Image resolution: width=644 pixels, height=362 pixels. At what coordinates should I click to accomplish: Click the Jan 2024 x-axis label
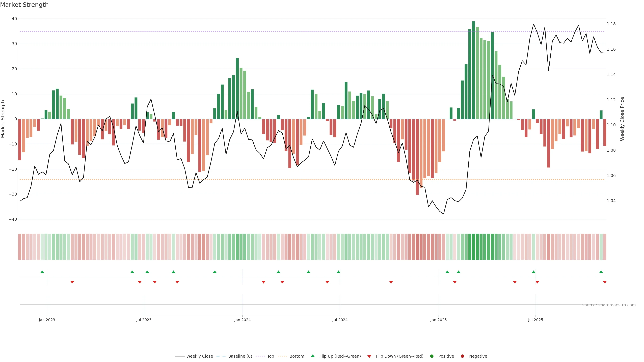(242, 320)
